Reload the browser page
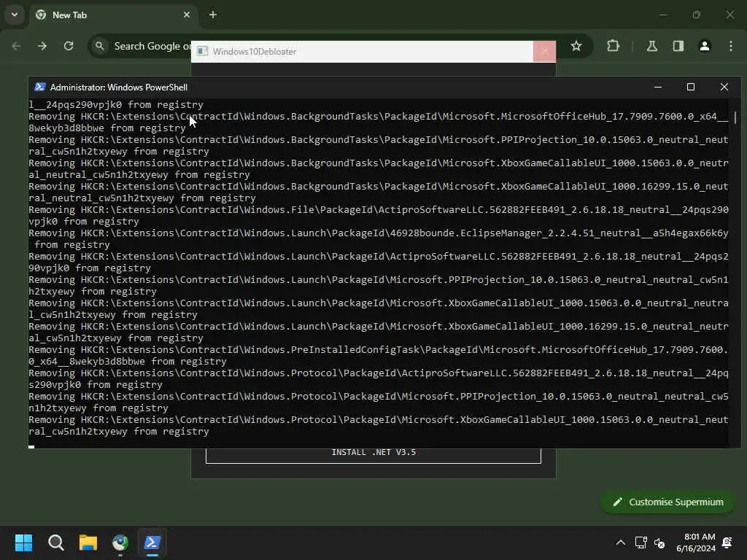 (x=69, y=46)
